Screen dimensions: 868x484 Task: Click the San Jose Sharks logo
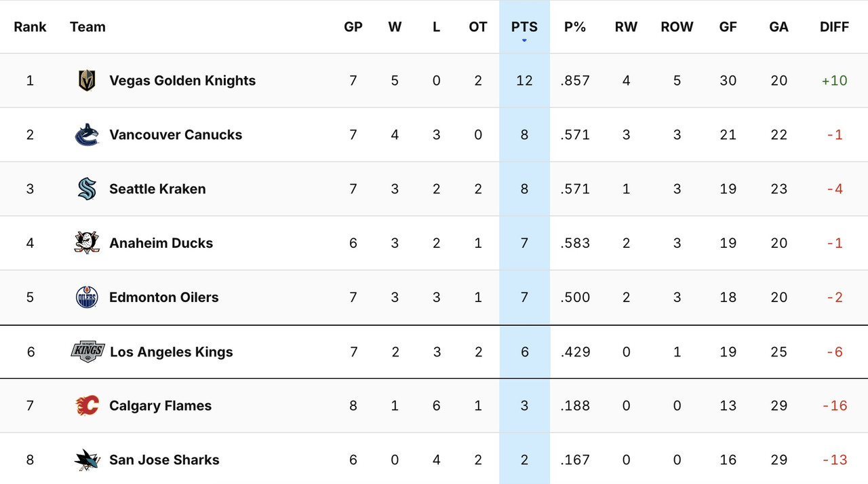87,460
